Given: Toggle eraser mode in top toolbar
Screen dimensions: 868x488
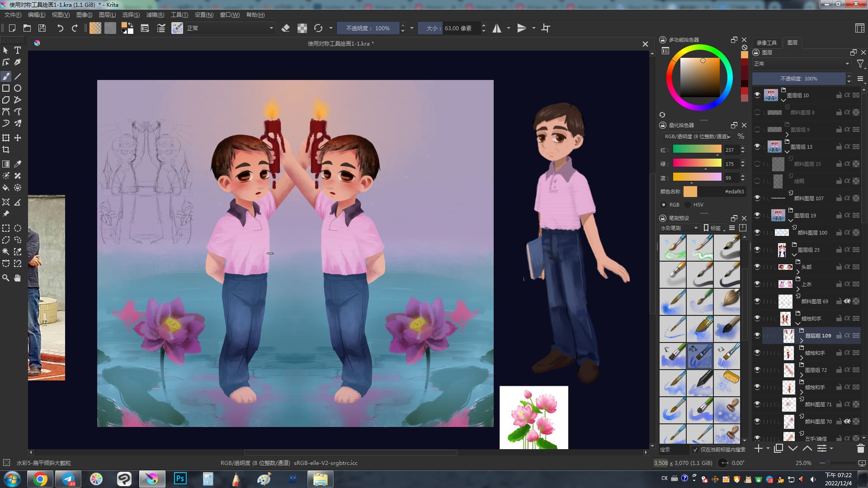Looking at the screenshot, I should pyautogui.click(x=285, y=28).
